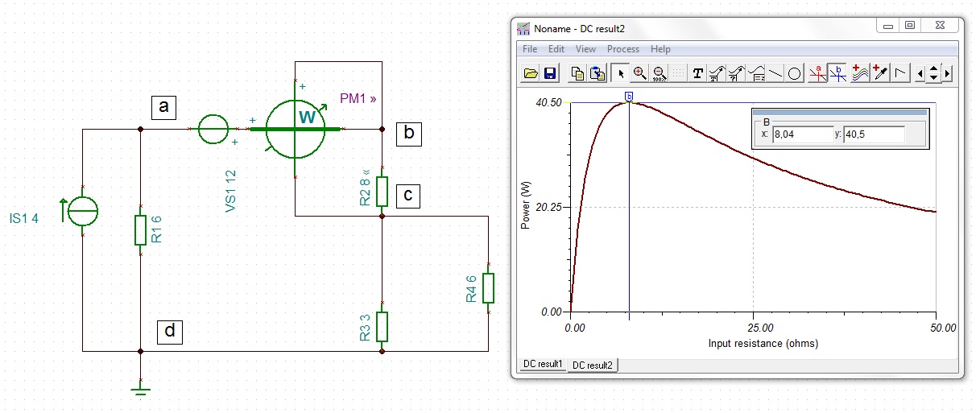Open the Process menu
The height and width of the screenshot is (413, 980).
coord(623,49)
